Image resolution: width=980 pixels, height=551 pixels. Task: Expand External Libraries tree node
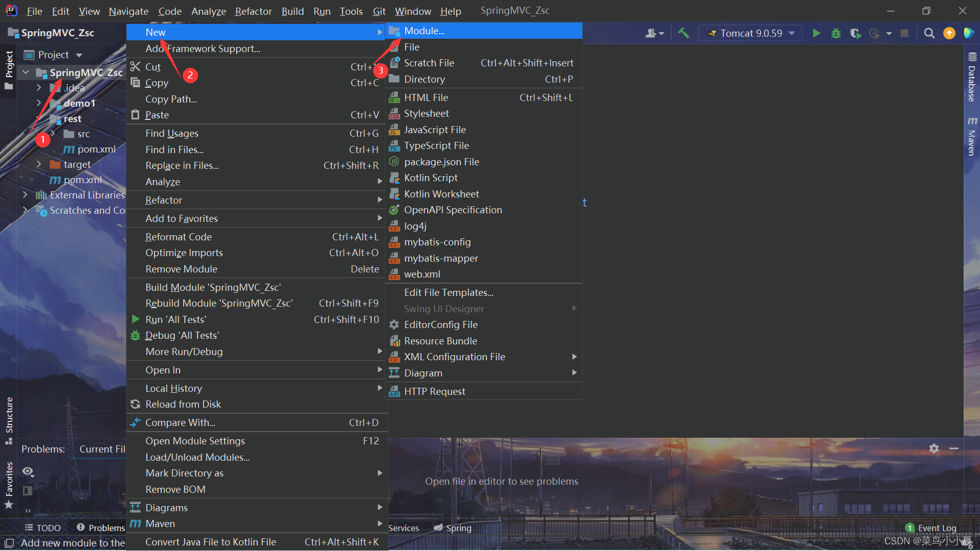click(x=26, y=195)
